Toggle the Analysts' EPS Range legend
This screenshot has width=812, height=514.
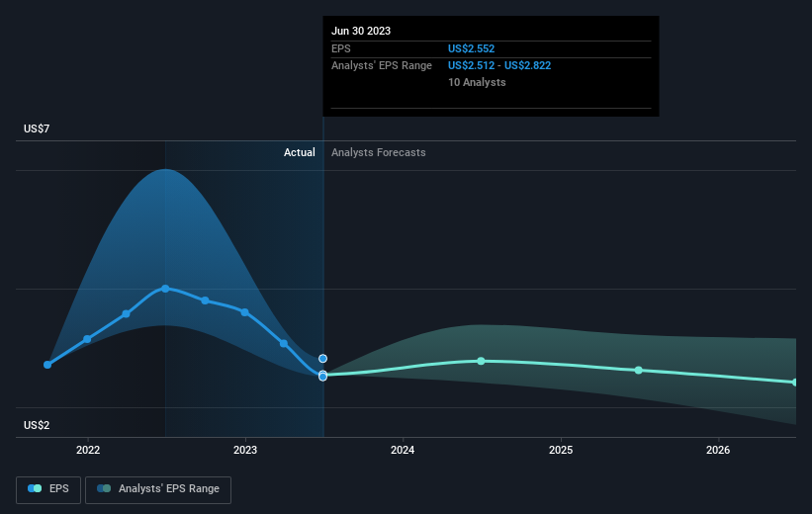[x=158, y=489]
